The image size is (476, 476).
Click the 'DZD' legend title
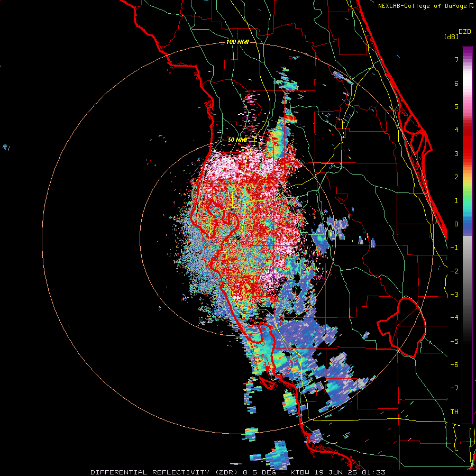pos(465,32)
